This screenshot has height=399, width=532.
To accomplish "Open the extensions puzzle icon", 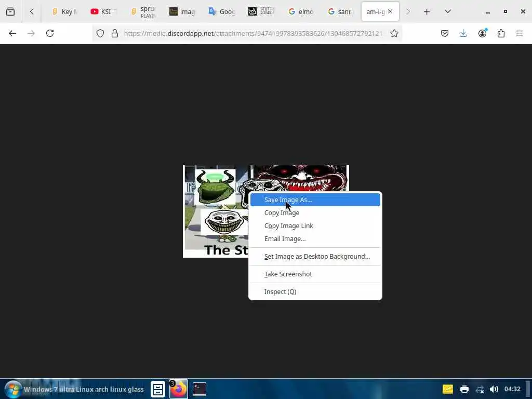I will [x=501, y=33].
